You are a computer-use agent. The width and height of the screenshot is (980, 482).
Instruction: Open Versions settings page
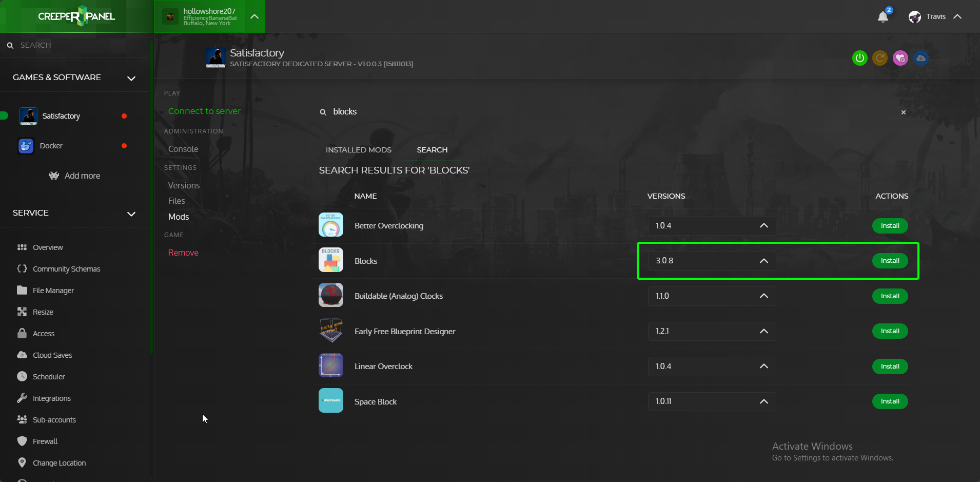coord(184,185)
